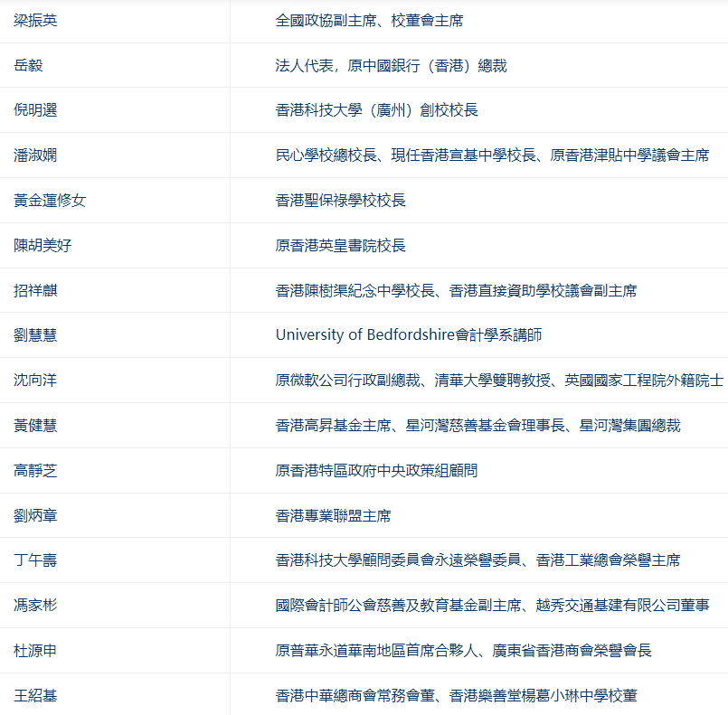
Task: Select the name 王紹基
Action: (x=35, y=695)
